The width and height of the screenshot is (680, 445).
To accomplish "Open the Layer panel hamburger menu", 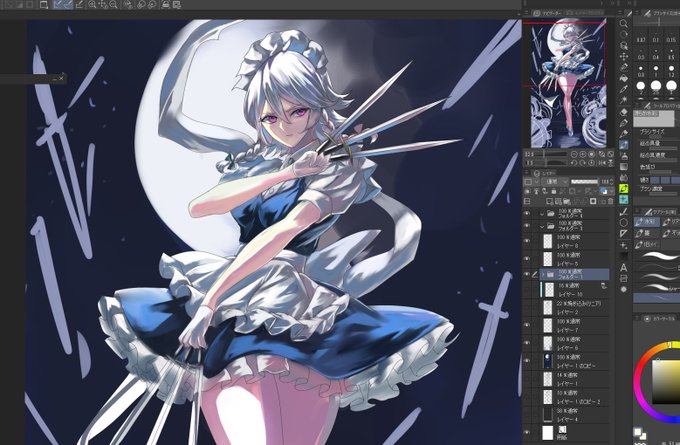I will coord(527,173).
